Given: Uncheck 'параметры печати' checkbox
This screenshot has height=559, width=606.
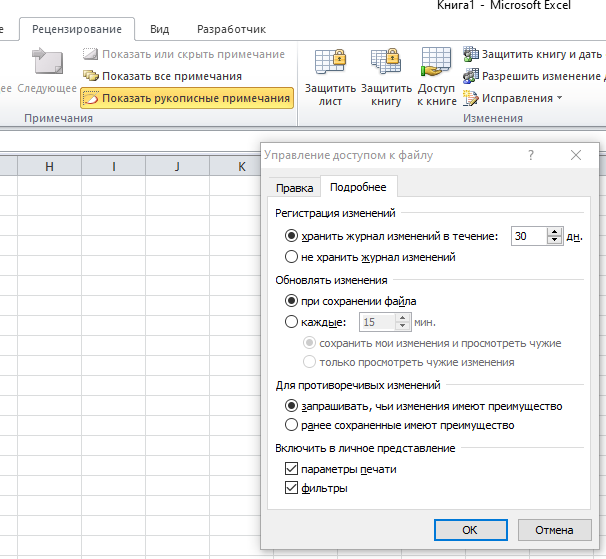Looking at the screenshot, I should click(292, 469).
